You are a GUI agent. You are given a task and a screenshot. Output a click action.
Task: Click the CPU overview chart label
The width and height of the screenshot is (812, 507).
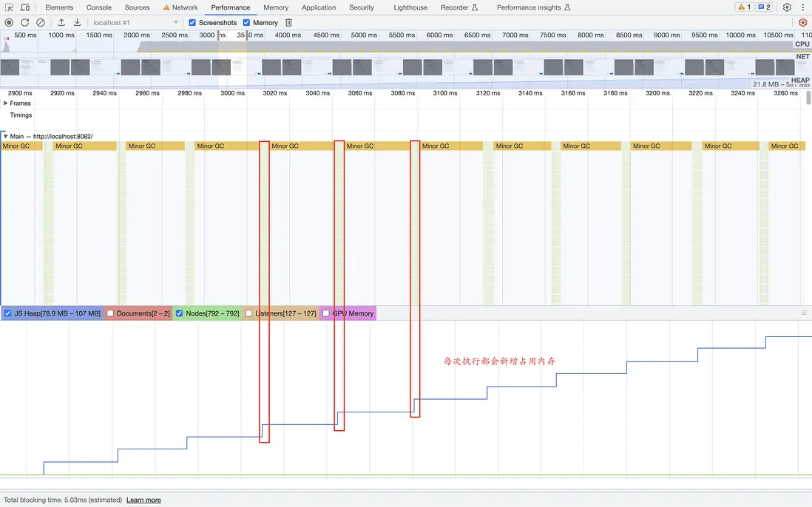(802, 44)
